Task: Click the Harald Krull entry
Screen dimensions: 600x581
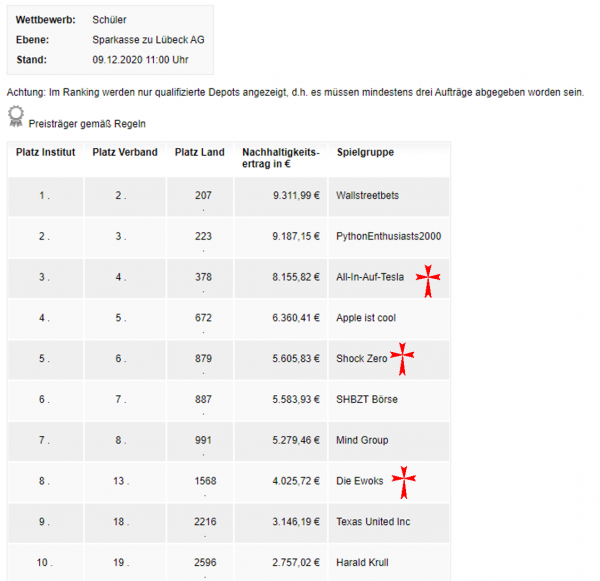Action: (x=363, y=563)
